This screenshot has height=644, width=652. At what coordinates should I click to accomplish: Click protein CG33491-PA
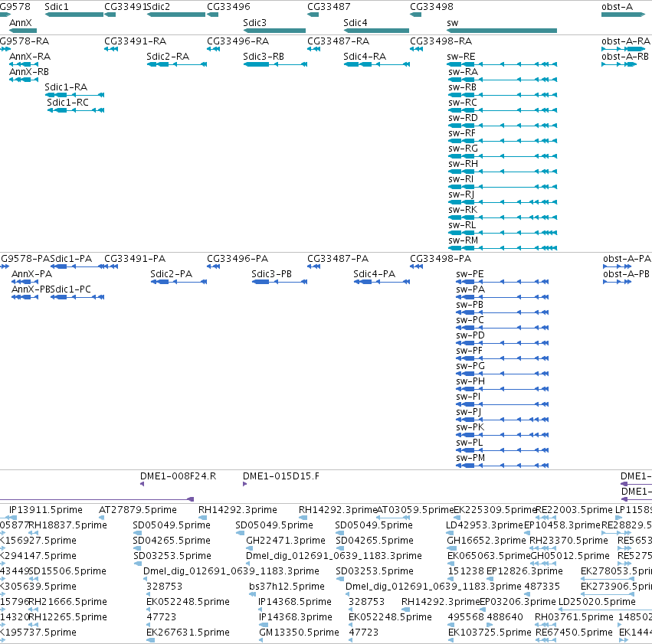pyautogui.click(x=135, y=258)
